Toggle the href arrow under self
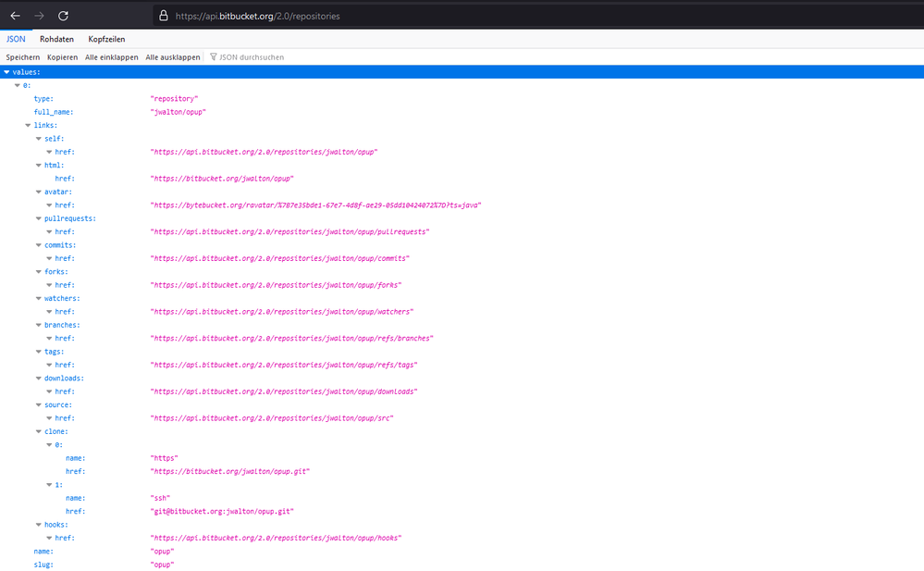924x571 pixels. (x=49, y=152)
